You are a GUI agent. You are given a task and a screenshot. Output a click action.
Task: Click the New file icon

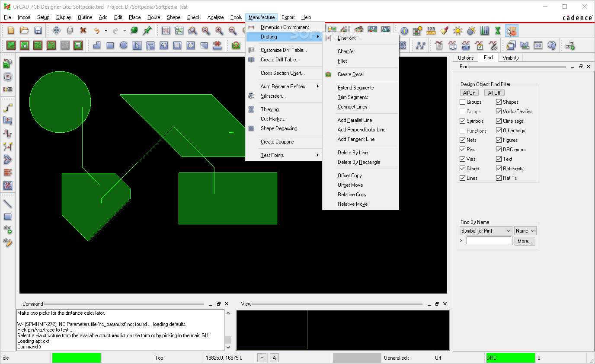tap(11, 31)
